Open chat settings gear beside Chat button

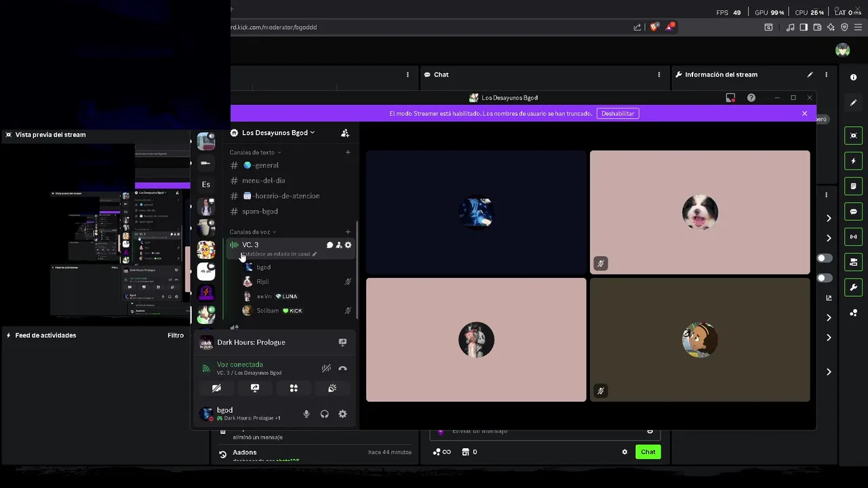pyautogui.click(x=625, y=452)
